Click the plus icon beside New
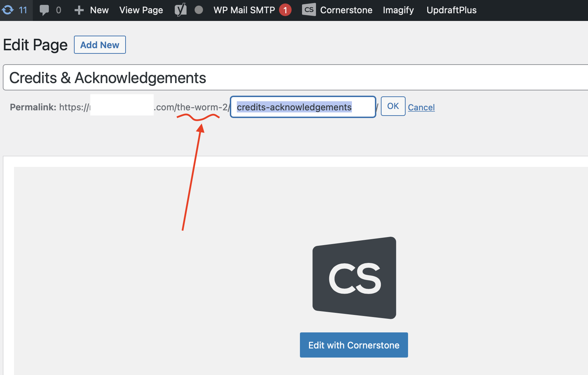This screenshot has height=375, width=588. pos(79,10)
